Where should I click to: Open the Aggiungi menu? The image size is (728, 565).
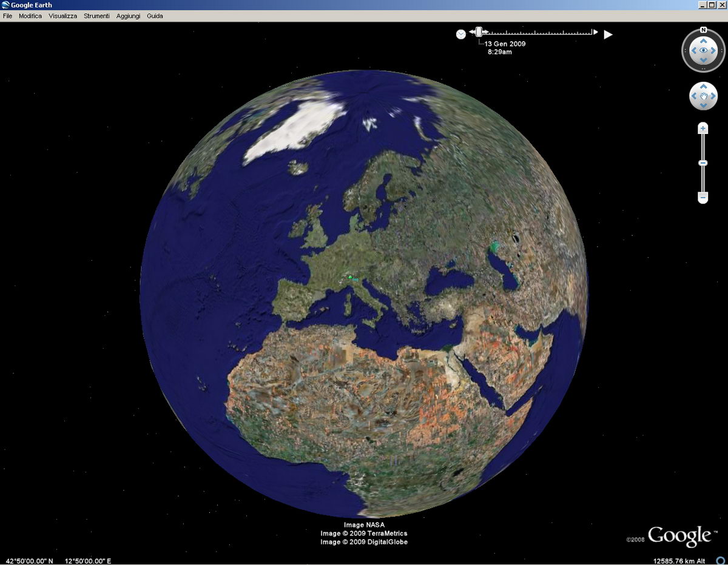(x=129, y=16)
